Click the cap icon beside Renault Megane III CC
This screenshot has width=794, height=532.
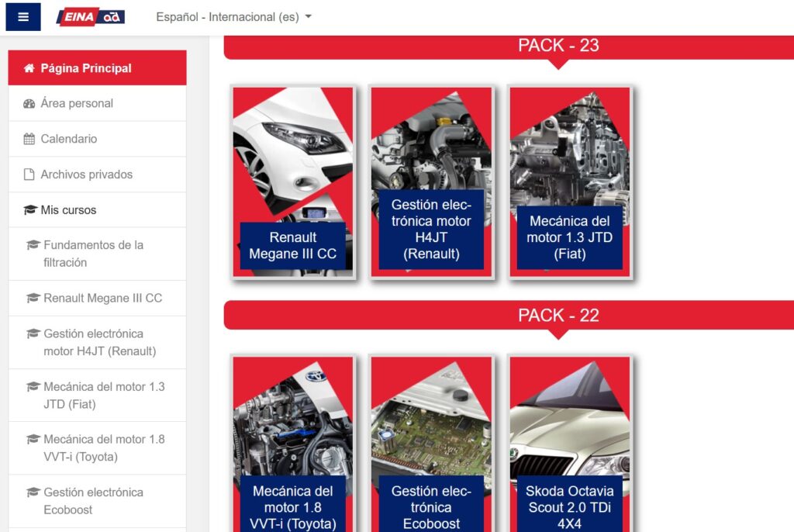tap(33, 298)
